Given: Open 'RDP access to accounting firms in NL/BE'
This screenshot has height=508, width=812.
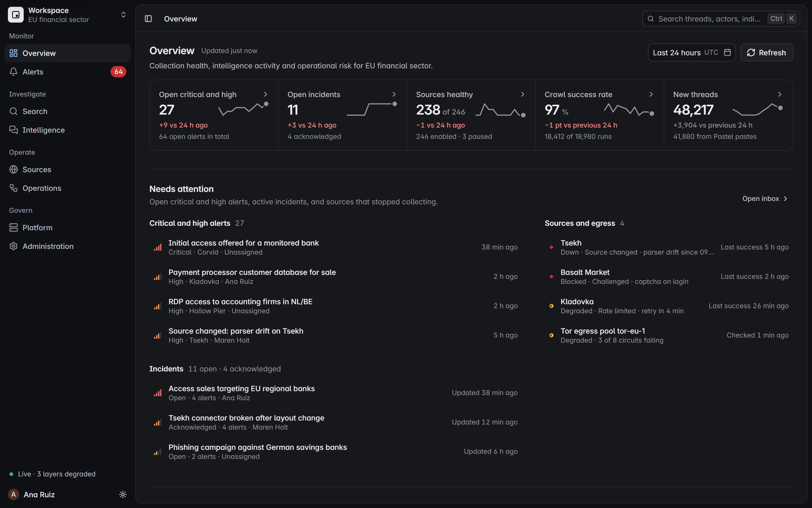Looking at the screenshot, I should pos(334,306).
